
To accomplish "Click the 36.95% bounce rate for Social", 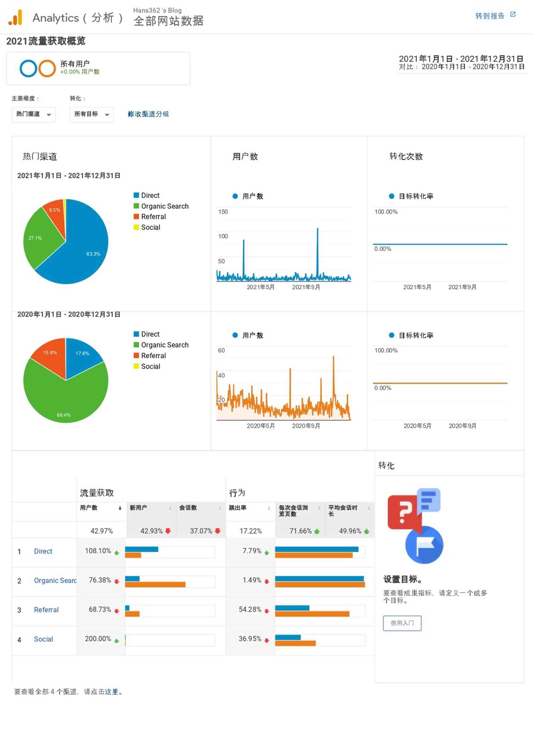I will click(x=250, y=639).
